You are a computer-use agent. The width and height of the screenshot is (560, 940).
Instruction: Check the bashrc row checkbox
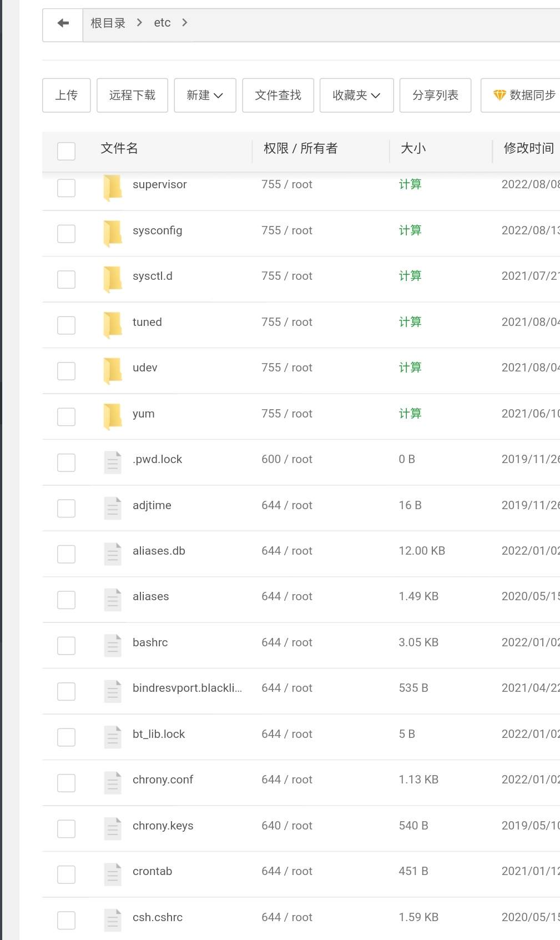click(x=66, y=646)
